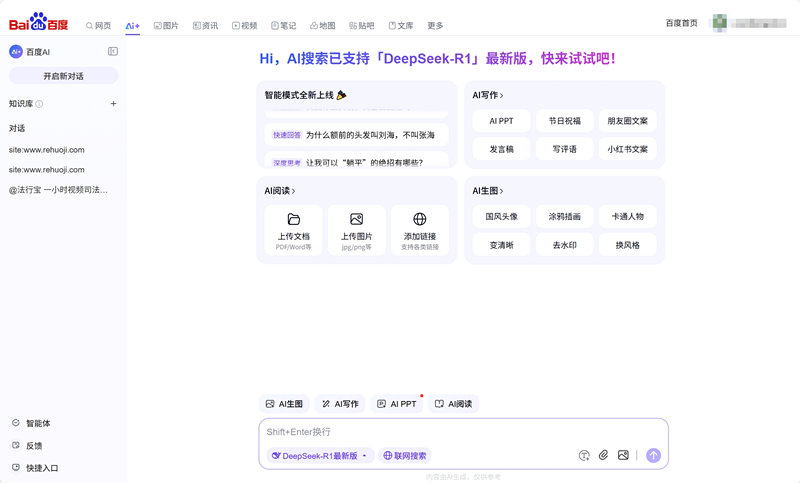Click the 百度首页 link
The height and width of the screenshot is (483, 800).
pyautogui.click(x=682, y=23)
